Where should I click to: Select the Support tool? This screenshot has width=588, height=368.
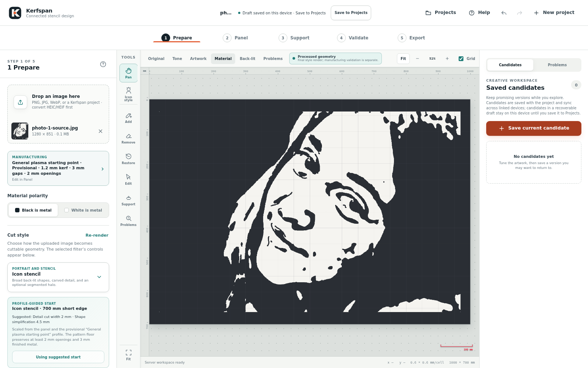128,200
